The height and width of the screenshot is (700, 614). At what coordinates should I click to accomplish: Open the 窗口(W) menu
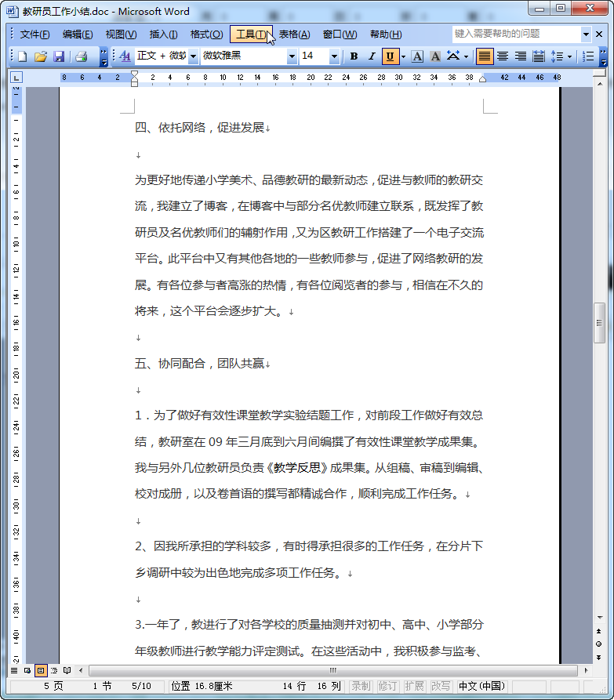coord(340,34)
